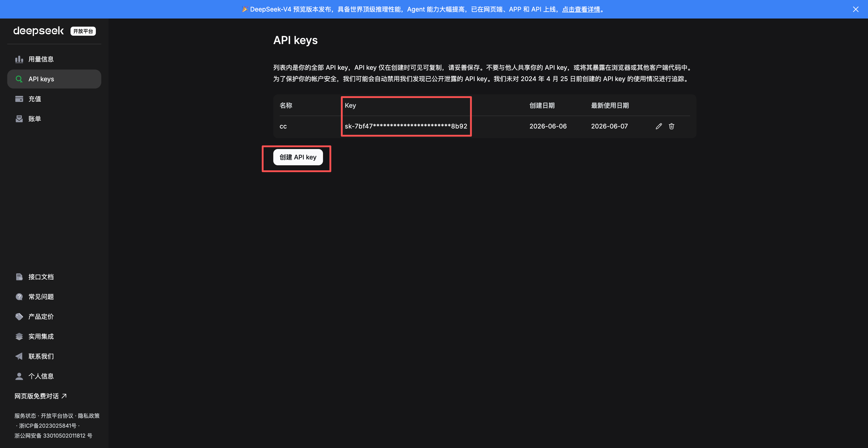Click the Key column header
868x448 pixels.
pos(350,105)
